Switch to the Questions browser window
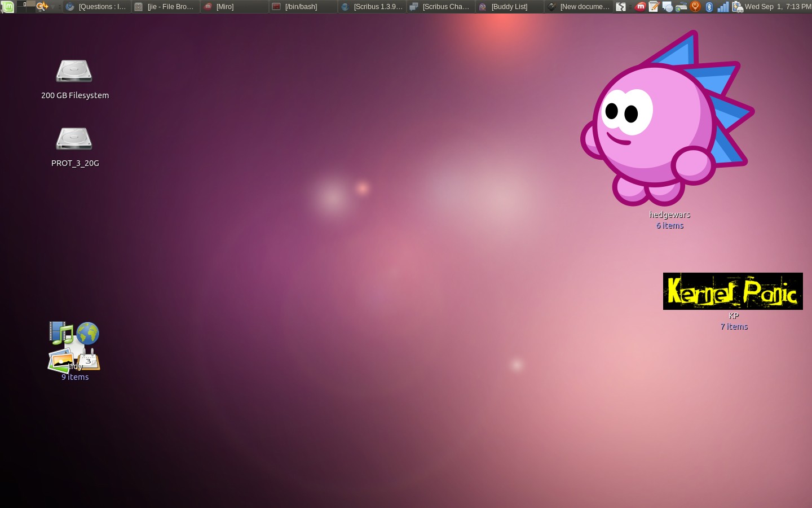 (x=96, y=7)
